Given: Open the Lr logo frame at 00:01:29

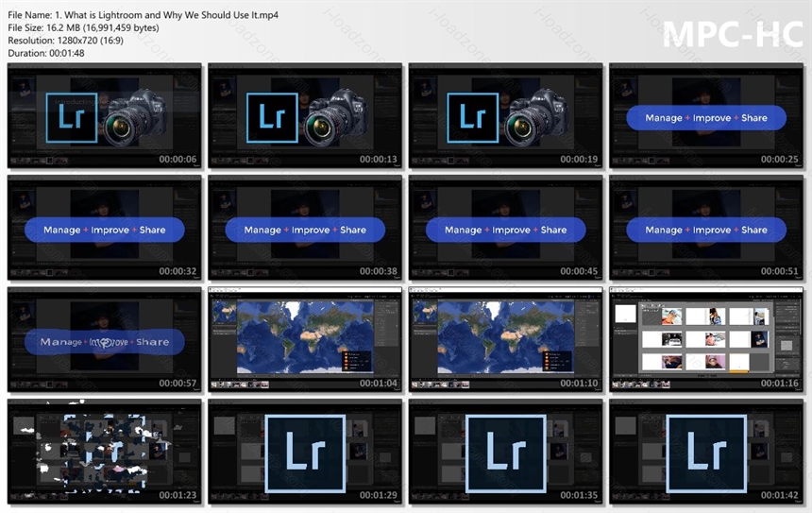Looking at the screenshot, I should (305, 452).
